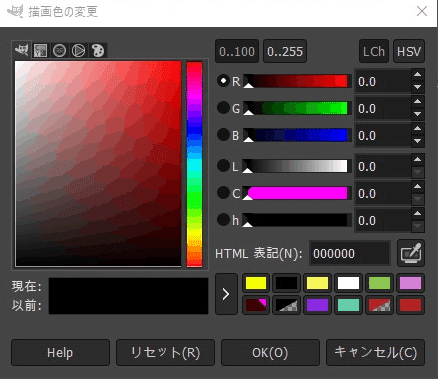
Task: Click the vertical rainbow hue strip
Action: pos(194,164)
